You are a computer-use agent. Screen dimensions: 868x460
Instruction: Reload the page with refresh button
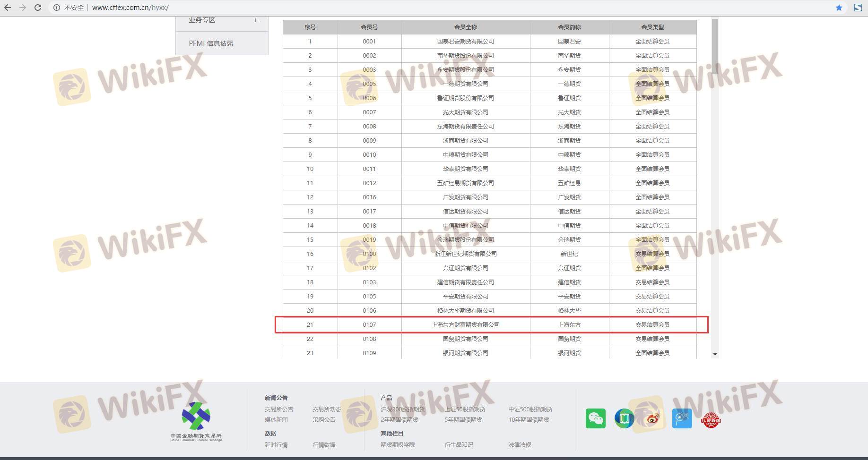[x=38, y=8]
